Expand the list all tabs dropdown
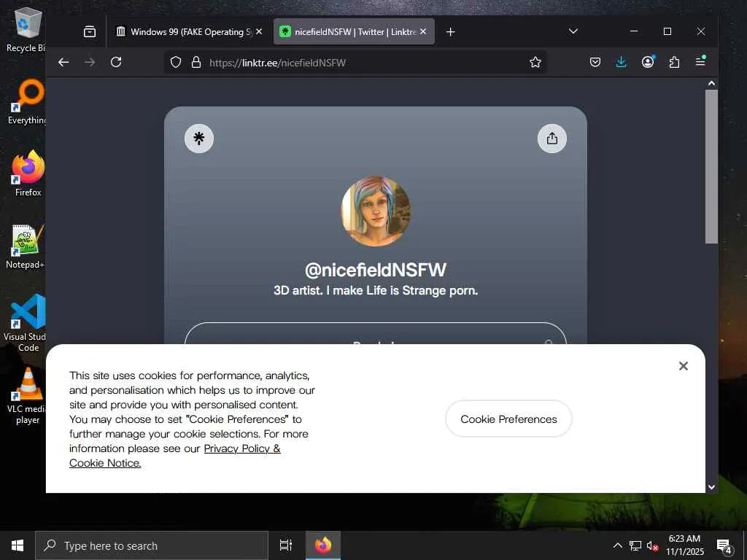 click(x=573, y=31)
